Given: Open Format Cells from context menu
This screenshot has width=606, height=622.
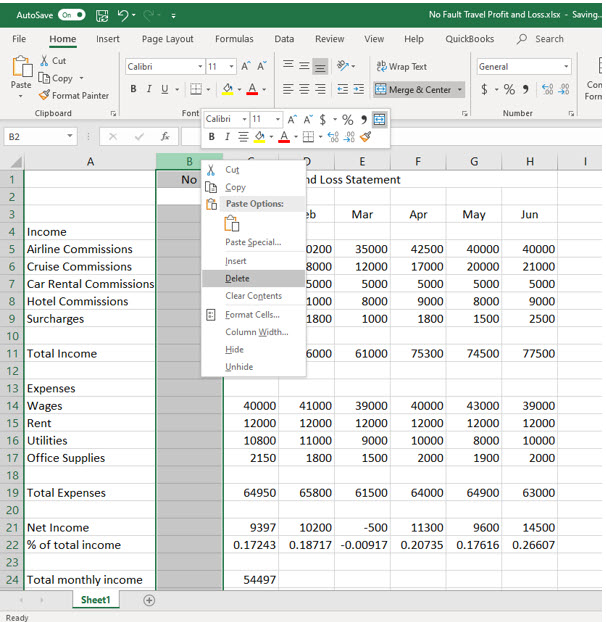Looking at the screenshot, I should (254, 315).
